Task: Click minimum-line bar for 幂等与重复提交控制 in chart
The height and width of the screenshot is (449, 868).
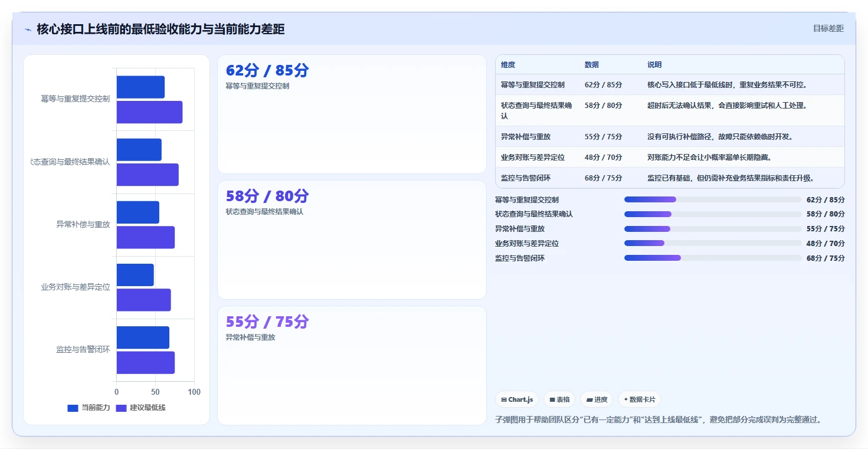Action: tap(149, 112)
